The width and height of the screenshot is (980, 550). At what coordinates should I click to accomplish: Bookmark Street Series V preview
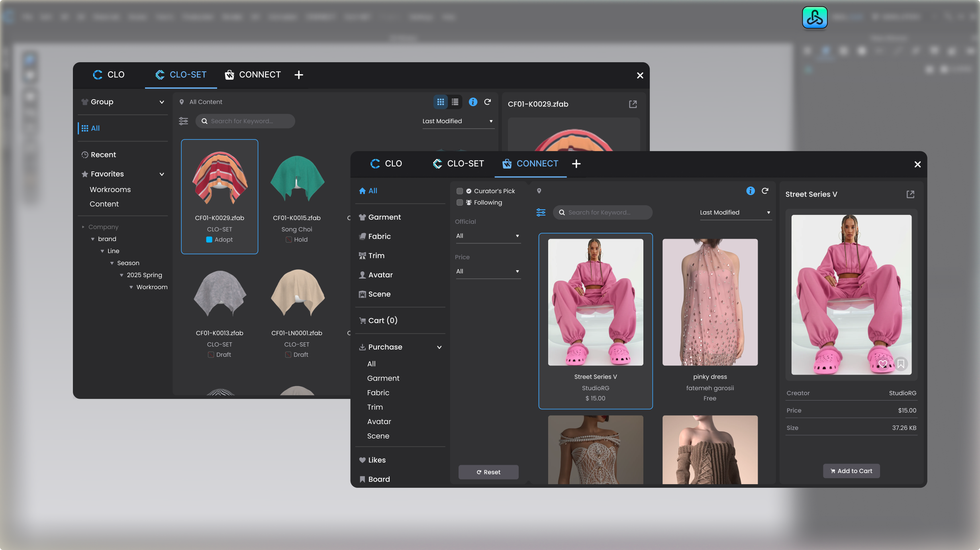coord(901,363)
